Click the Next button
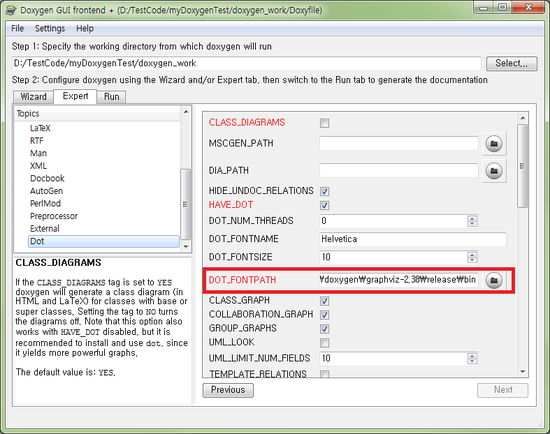550x434 pixels. (503, 390)
